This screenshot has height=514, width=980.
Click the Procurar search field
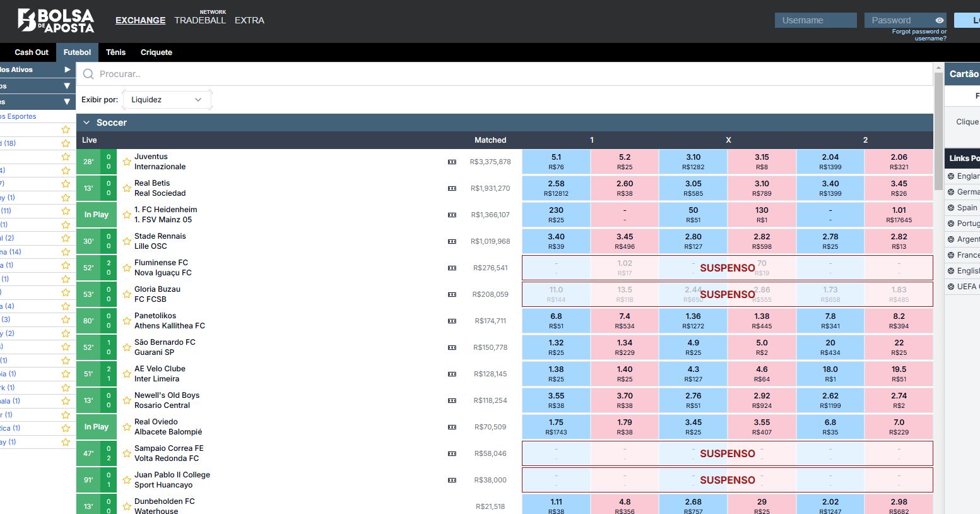point(505,74)
